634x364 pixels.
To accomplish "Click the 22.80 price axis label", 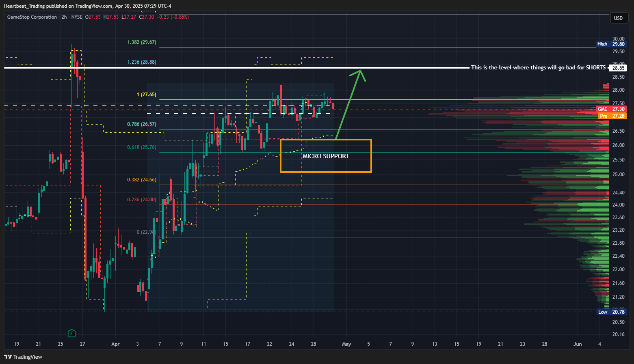I will coord(619,243).
